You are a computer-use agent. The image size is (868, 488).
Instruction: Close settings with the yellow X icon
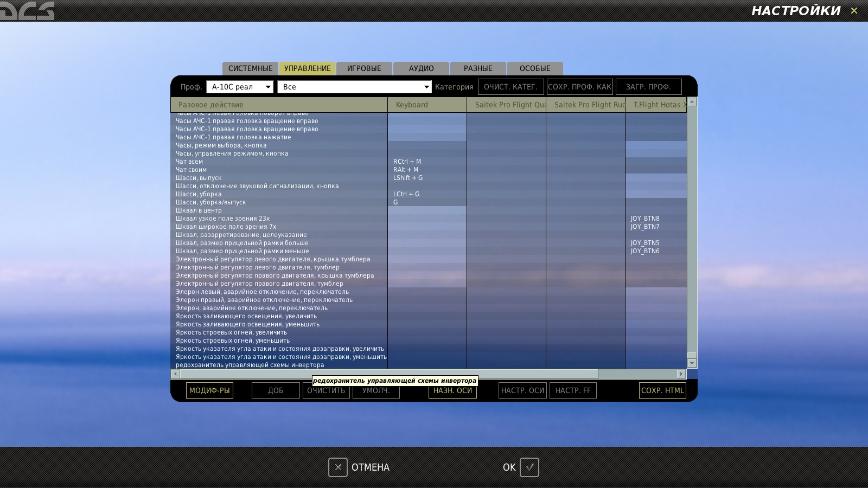point(854,10)
